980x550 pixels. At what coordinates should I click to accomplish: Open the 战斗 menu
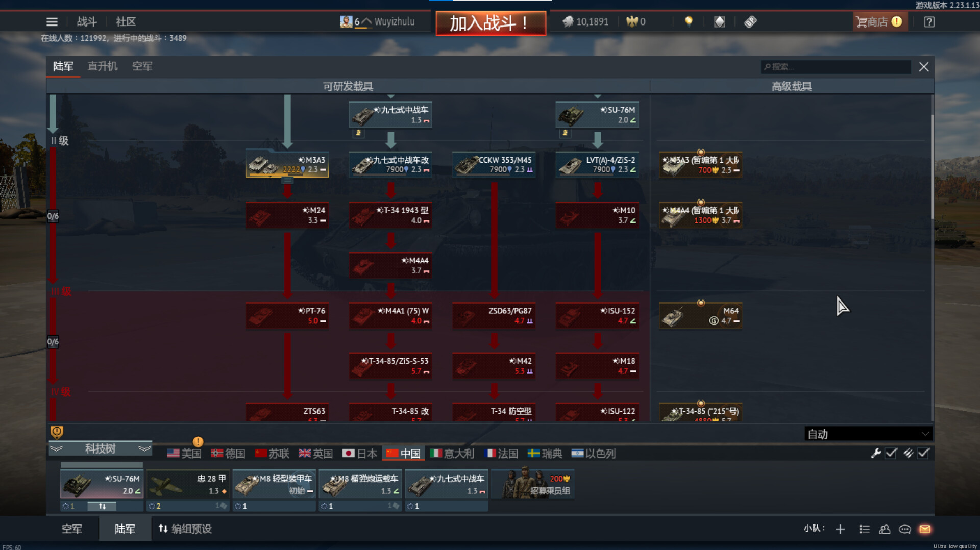pyautogui.click(x=86, y=22)
